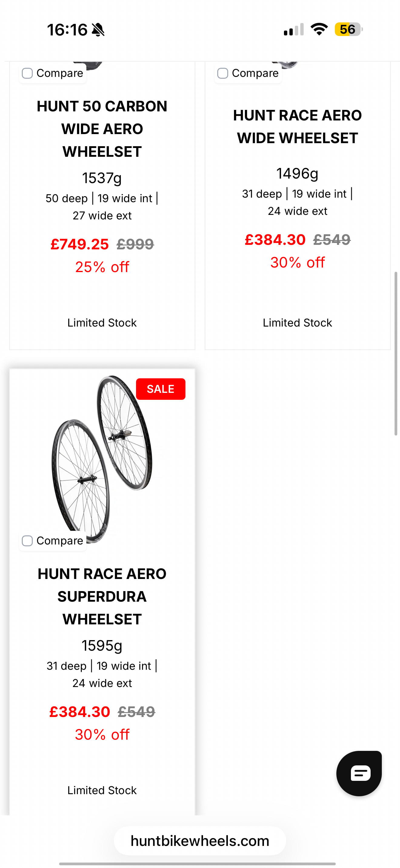This screenshot has width=400, height=868.
Task: Click the red SALE badge
Action: [x=161, y=389]
